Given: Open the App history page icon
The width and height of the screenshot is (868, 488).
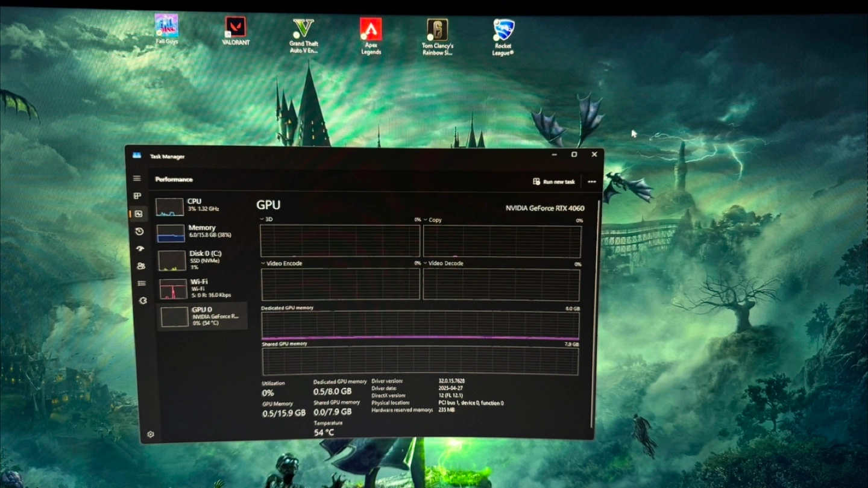Looking at the screenshot, I should (139, 231).
